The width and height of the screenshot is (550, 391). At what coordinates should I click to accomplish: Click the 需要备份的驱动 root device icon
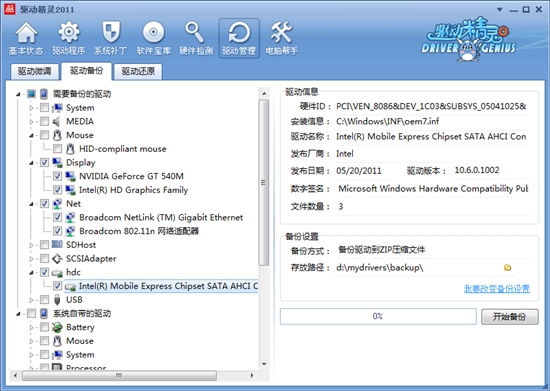[x=44, y=94]
